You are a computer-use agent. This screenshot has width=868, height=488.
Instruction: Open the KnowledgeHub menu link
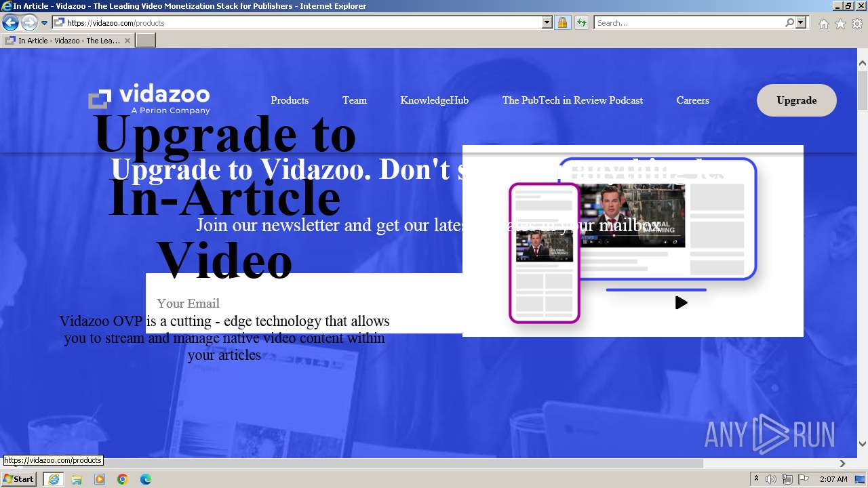coord(434,100)
